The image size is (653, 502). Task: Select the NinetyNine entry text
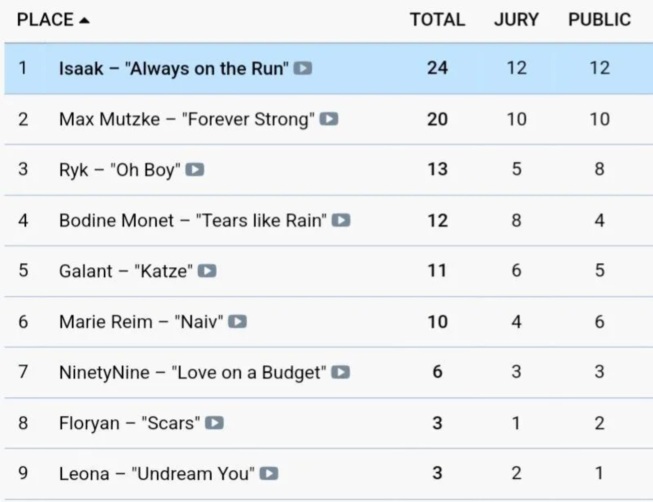click(x=192, y=372)
